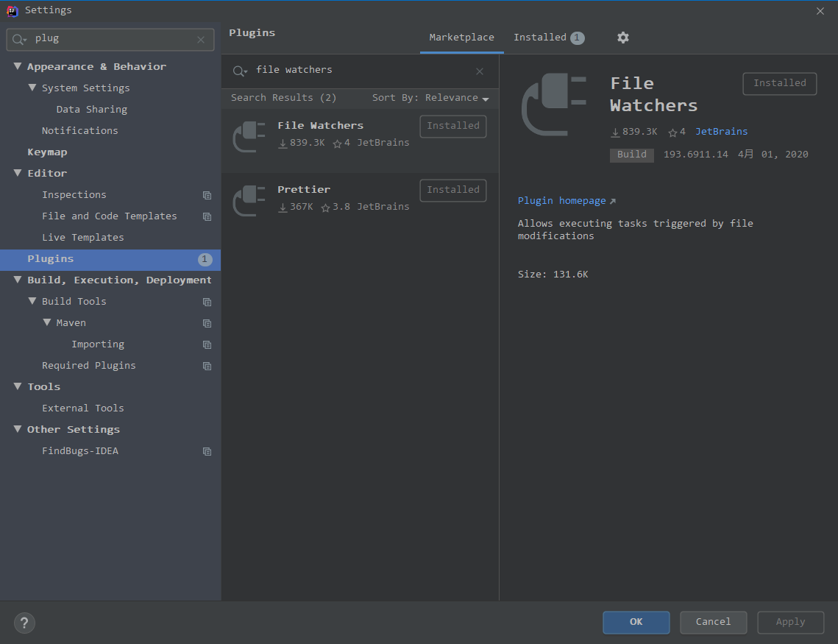Click the plugin search magnifier history icon
Viewport: 838px width, 644px height.
click(240, 71)
